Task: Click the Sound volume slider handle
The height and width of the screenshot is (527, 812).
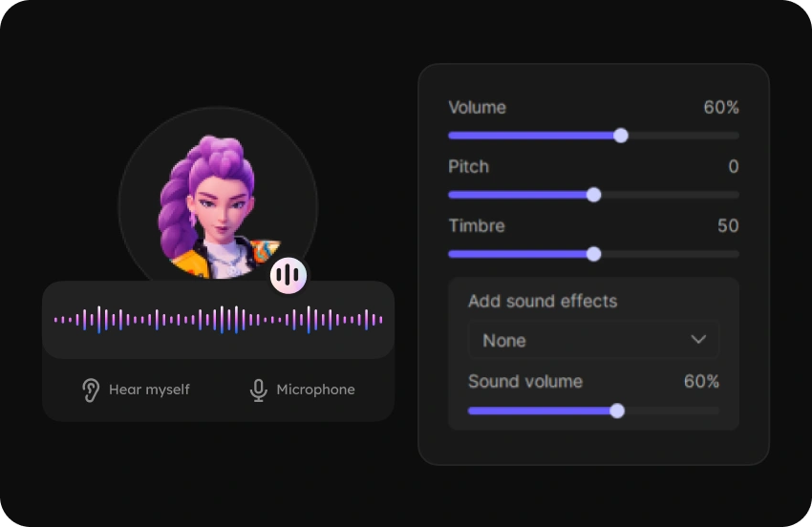Action: pos(617,411)
